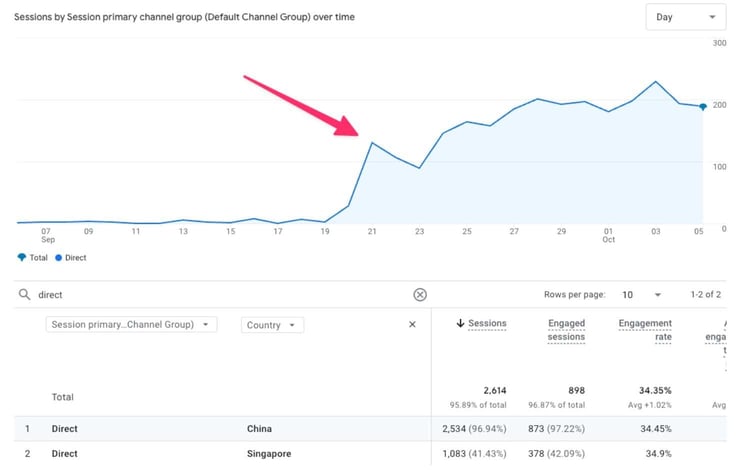
Task: Open the Rows per page dropdown
Action: 641,295
